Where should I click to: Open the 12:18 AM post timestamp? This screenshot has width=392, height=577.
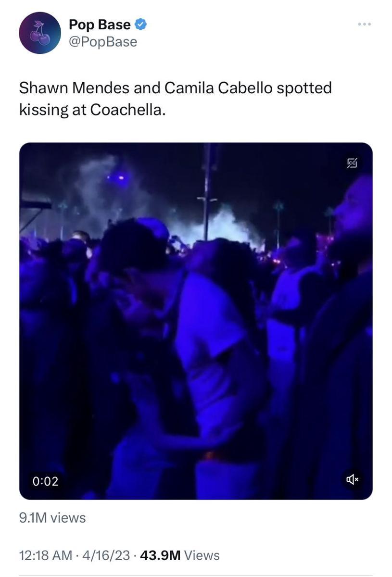(x=46, y=555)
